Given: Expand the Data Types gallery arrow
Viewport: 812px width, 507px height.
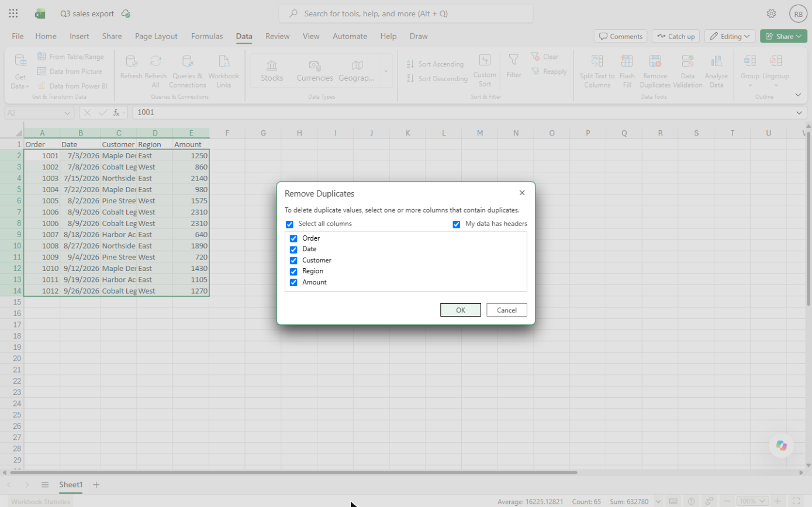Looking at the screenshot, I should [386, 71].
